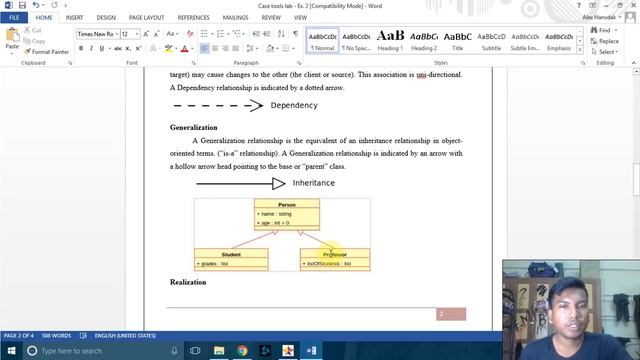
Task: Switch to the INSERT tab
Action: tap(74, 18)
